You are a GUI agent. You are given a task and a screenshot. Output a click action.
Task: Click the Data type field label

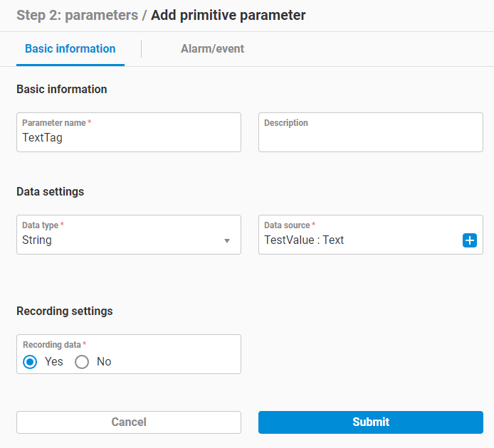click(x=40, y=225)
